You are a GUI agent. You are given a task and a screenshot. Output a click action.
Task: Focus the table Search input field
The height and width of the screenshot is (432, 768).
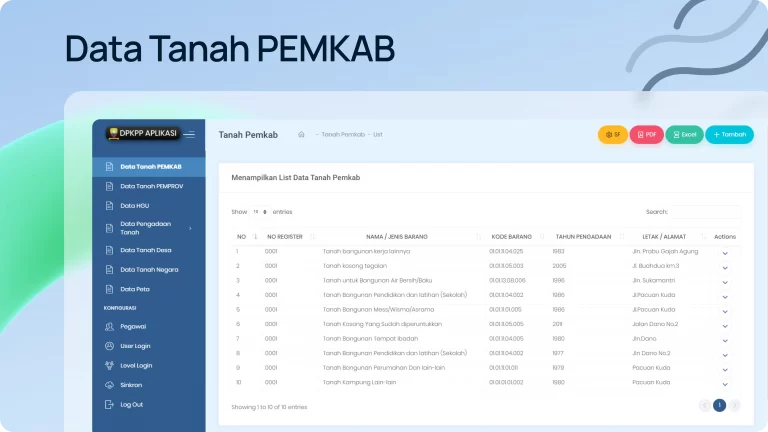[x=705, y=212]
